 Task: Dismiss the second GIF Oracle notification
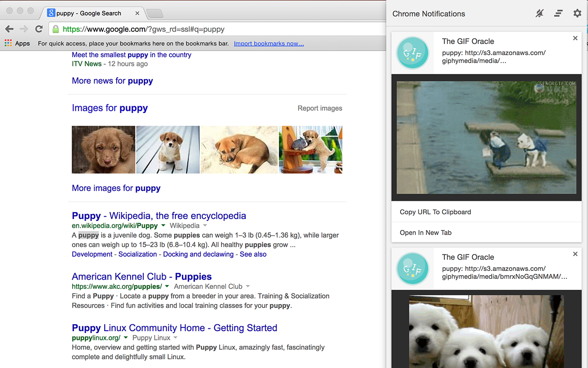[x=575, y=254]
